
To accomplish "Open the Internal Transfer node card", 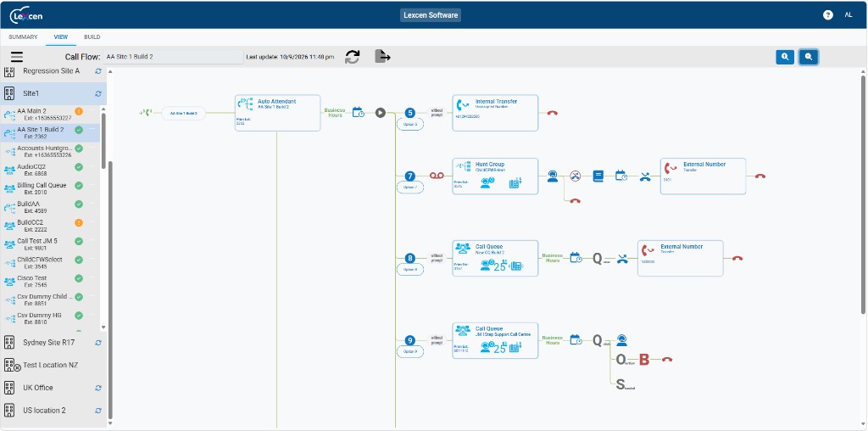I will (495, 113).
